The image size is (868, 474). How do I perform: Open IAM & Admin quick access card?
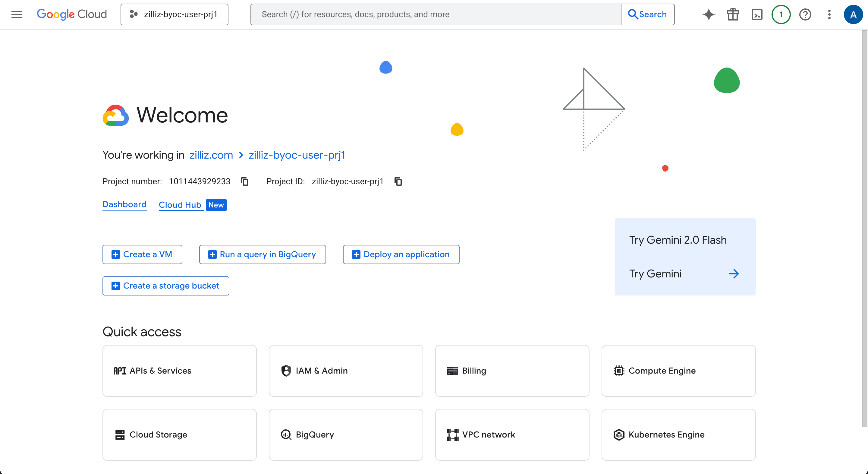(x=346, y=371)
